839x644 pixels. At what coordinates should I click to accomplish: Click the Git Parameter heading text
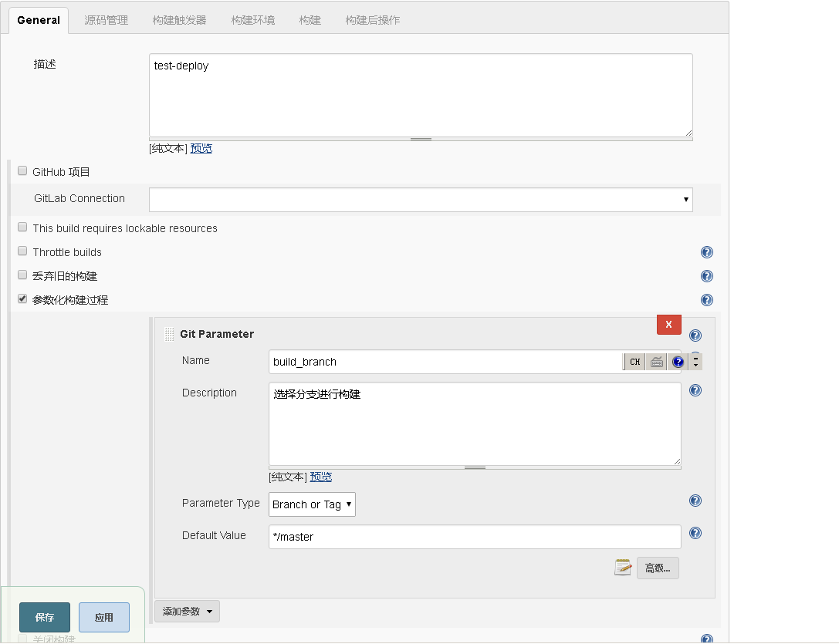[x=217, y=334]
